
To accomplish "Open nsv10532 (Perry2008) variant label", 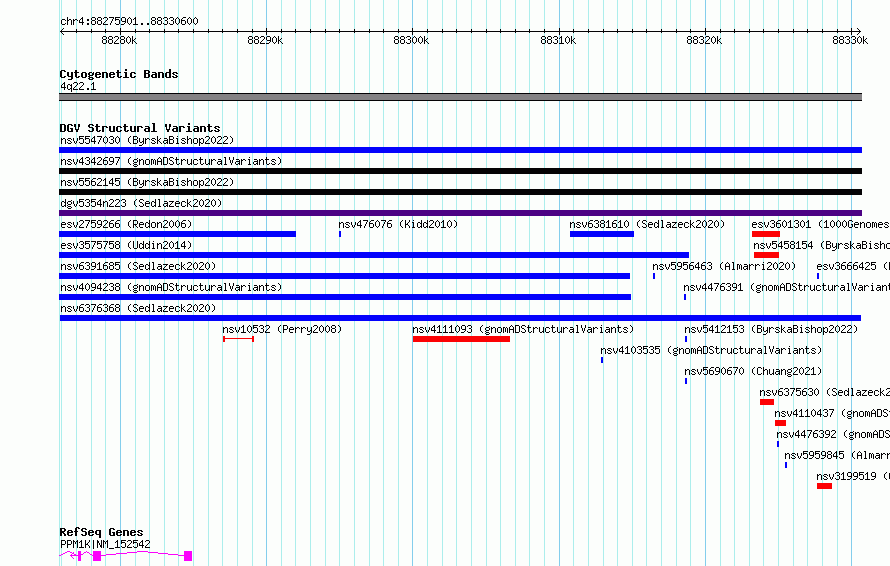I will pyautogui.click(x=282, y=329).
